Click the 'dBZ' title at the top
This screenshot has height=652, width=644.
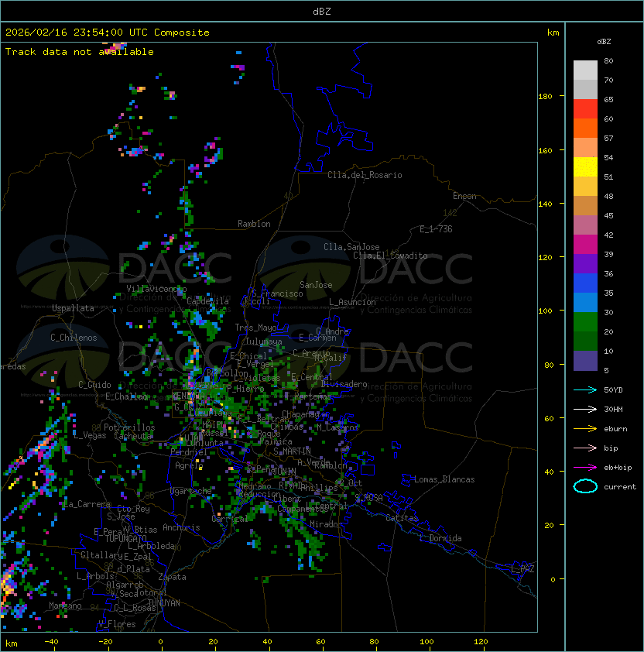click(x=322, y=12)
